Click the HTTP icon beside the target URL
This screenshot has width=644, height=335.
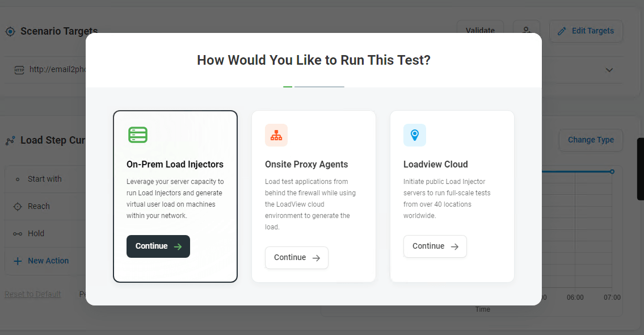point(19,70)
